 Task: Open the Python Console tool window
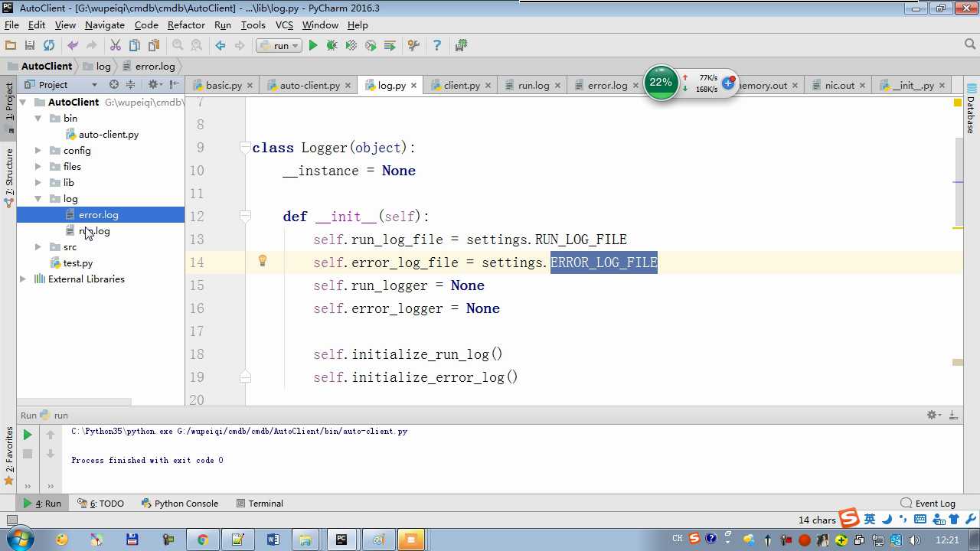point(180,504)
